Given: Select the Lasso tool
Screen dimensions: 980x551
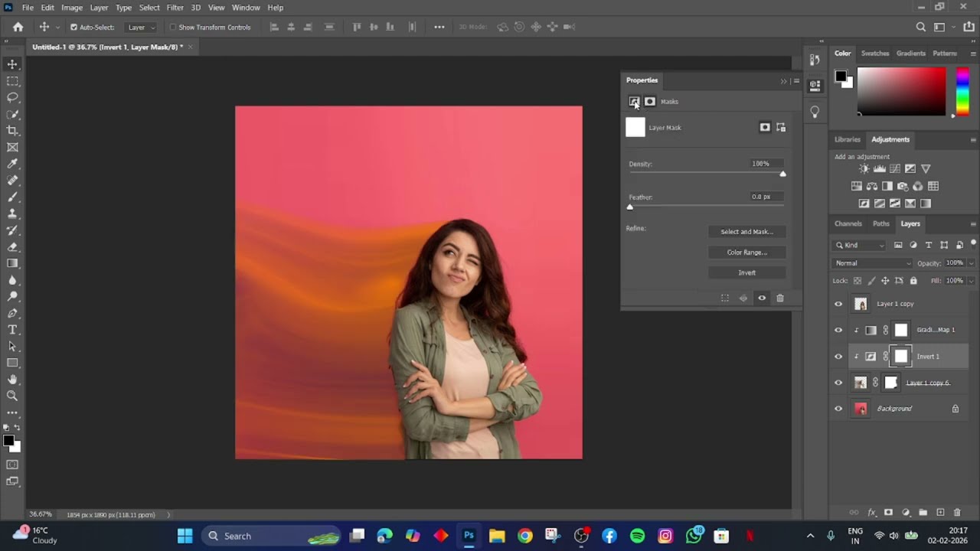Looking at the screenshot, I should pyautogui.click(x=12, y=97).
